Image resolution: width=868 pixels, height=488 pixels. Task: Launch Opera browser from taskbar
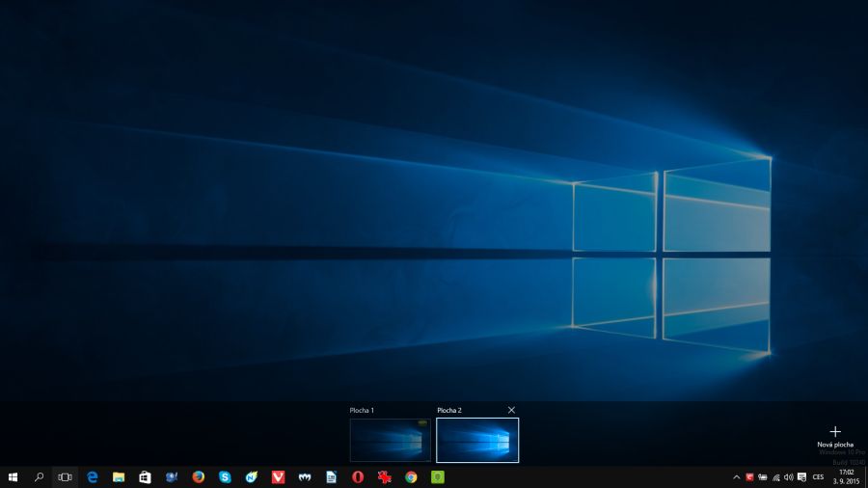(358, 477)
